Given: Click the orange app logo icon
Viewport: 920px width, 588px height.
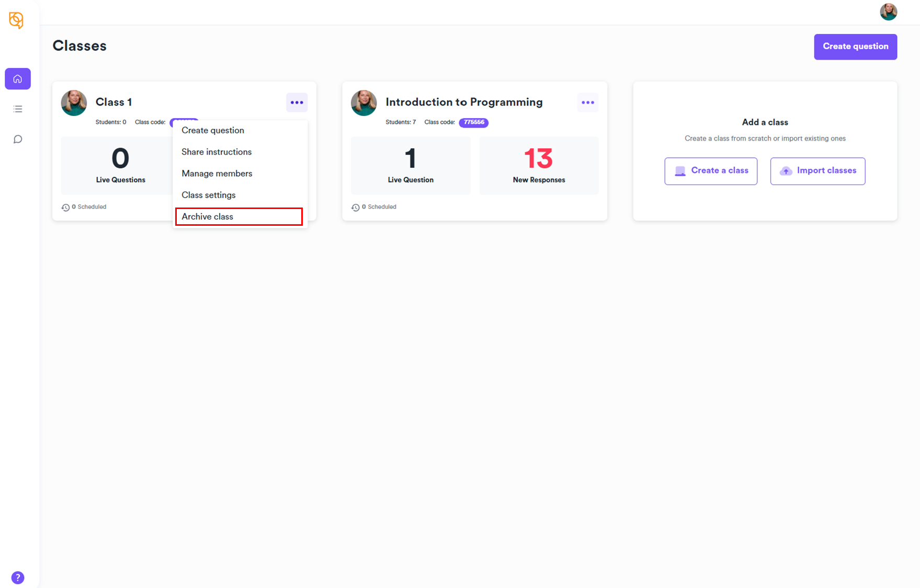Looking at the screenshot, I should [16, 20].
